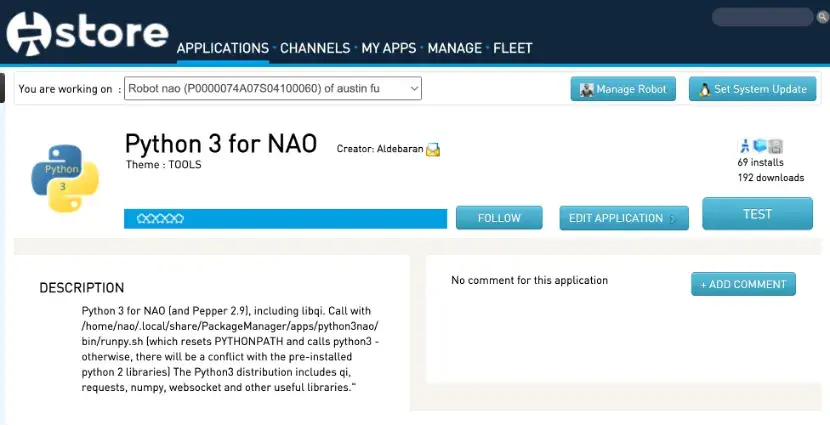Click the store robot logo
The width and height of the screenshot is (830, 426).
(x=29, y=33)
